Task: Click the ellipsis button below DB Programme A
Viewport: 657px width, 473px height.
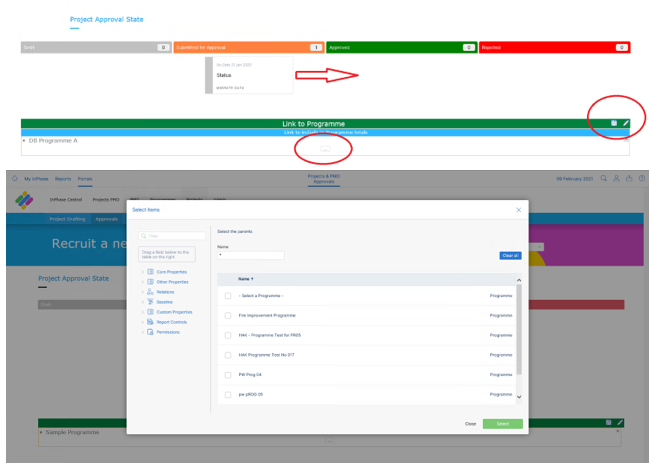Action: 325,149
